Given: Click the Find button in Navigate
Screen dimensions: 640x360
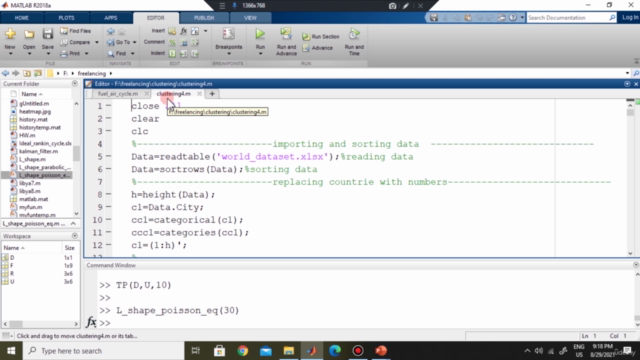Looking at the screenshot, I should (117, 53).
